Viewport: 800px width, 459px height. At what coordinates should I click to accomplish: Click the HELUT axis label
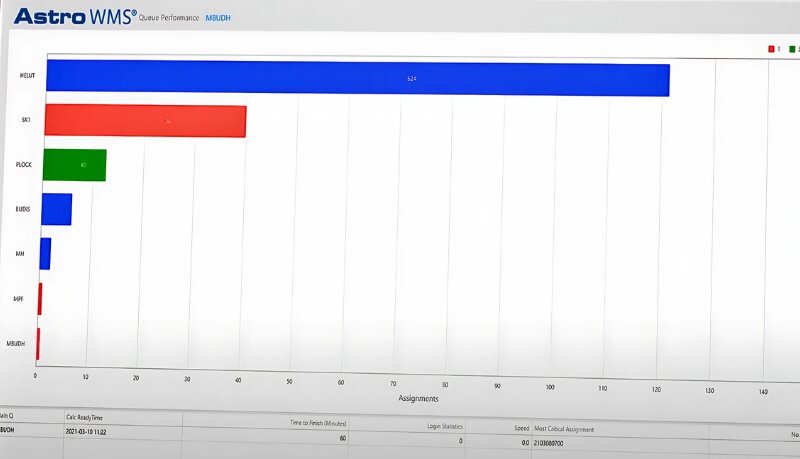(x=28, y=76)
